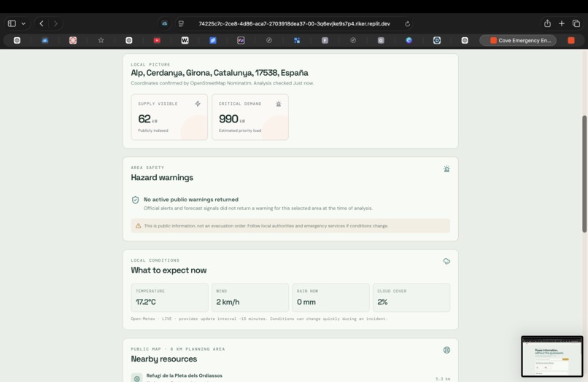Click the shield check icon beside no active warnings
The width and height of the screenshot is (588, 382).
(x=136, y=200)
